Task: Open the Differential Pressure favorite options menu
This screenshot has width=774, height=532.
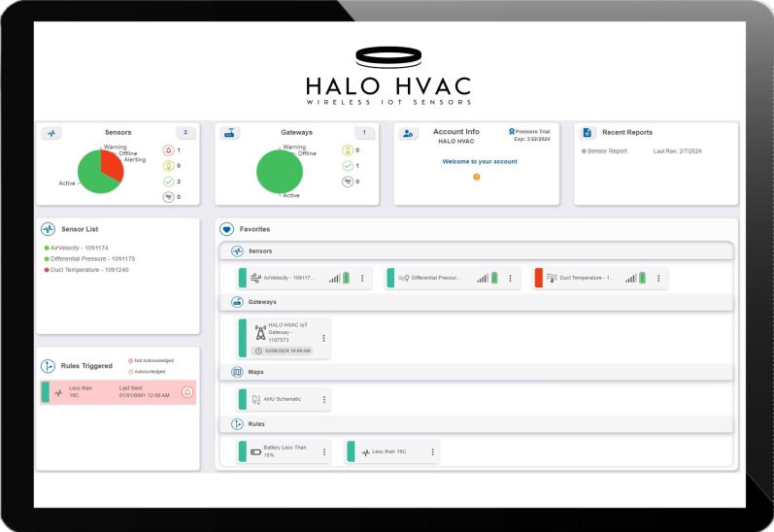Action: point(511,279)
